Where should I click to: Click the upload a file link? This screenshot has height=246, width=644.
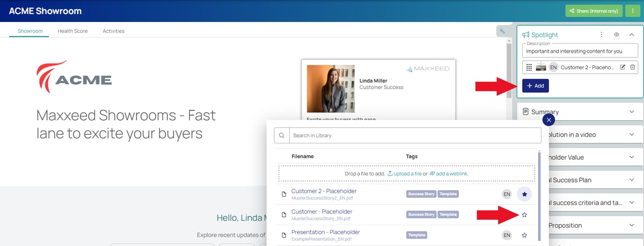(x=404, y=173)
